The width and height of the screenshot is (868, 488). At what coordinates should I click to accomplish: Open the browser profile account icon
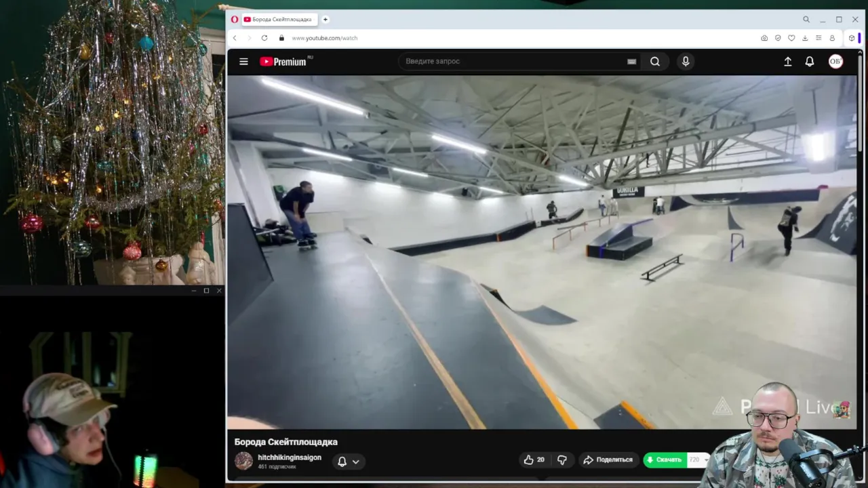tap(832, 38)
